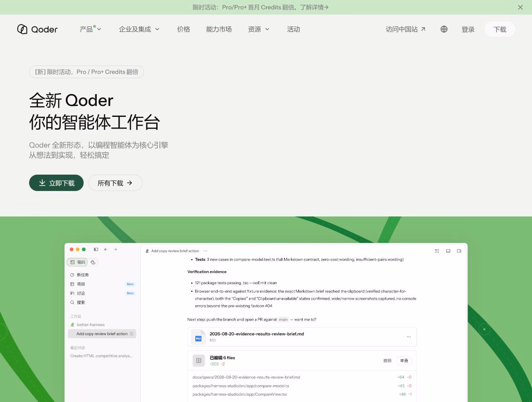Open the 活动 page
Screen dimensions: 532x402
tap(293, 29)
